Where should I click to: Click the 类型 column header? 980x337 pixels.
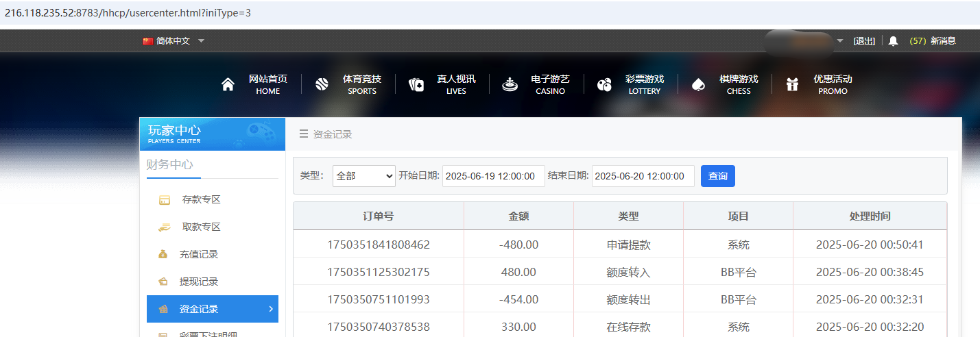(x=628, y=216)
